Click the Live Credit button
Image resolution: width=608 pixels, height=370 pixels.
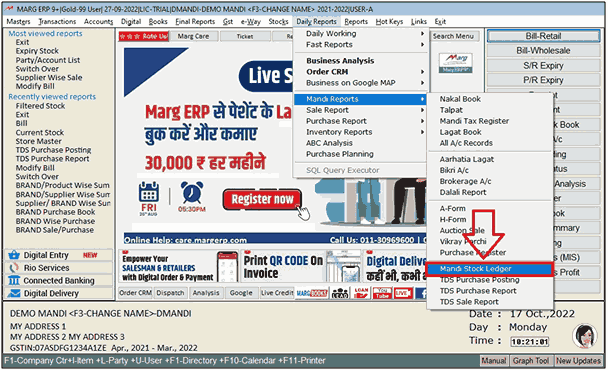pos(277,293)
